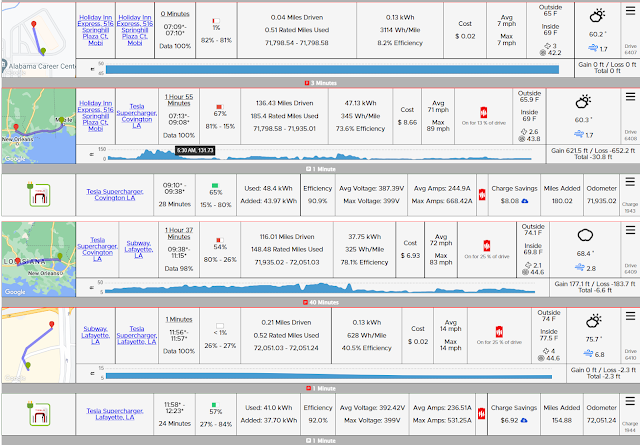This screenshot has height=445, width=640.
Task: Click the red icon on the '3 Minutes' idle bar
Action: pyautogui.click(x=307, y=83)
